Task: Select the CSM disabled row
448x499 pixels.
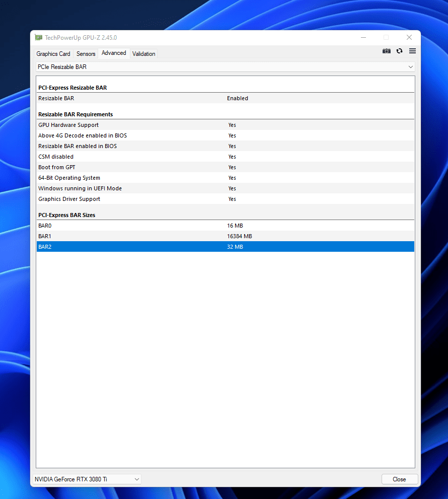Action: [x=226, y=157]
